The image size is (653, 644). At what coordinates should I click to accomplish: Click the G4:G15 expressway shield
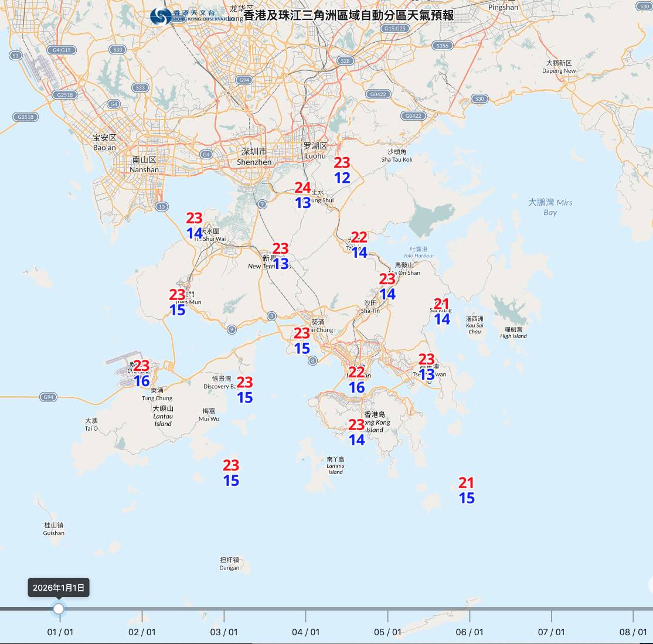point(62,50)
